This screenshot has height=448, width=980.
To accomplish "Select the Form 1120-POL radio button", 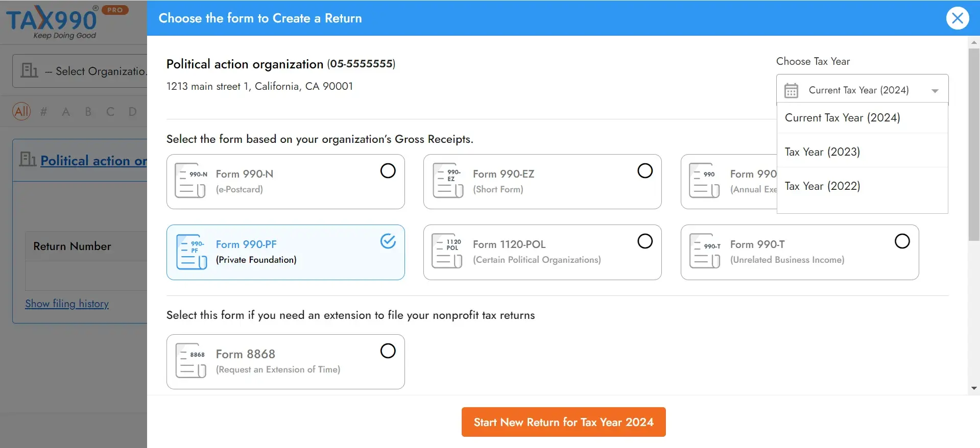I will (645, 241).
